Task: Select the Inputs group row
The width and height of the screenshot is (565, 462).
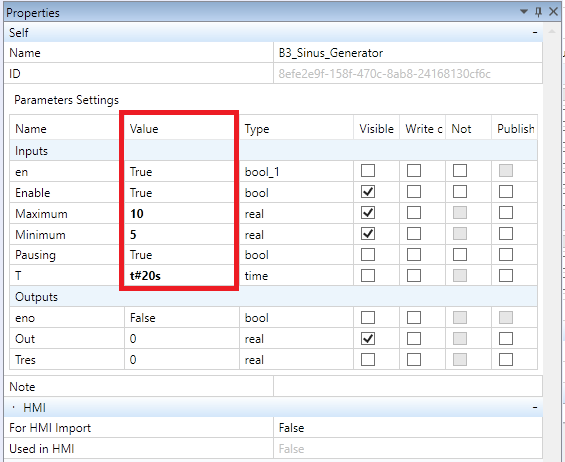Action: [x=273, y=151]
